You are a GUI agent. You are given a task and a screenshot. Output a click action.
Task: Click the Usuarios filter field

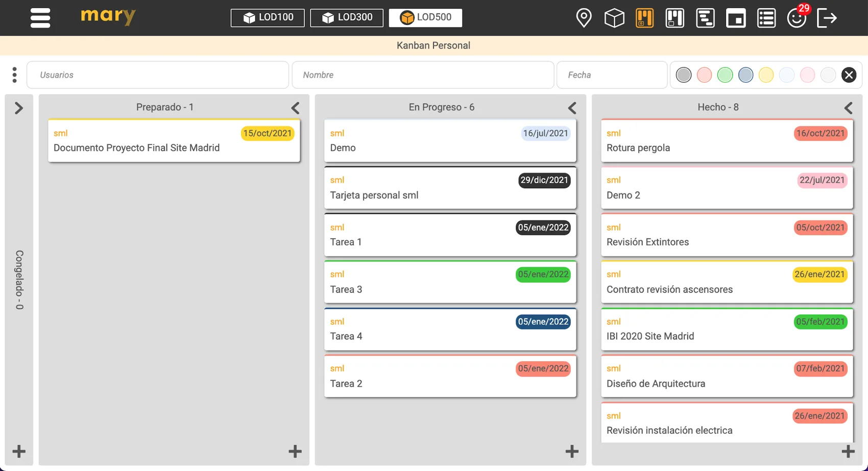[x=158, y=75]
